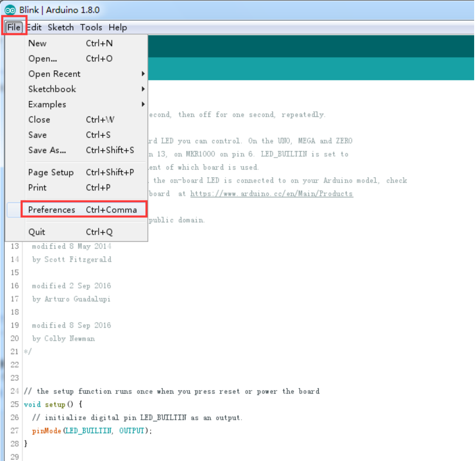Click the comment terminator on line 21
This screenshot has width=476, height=461.
(28, 352)
